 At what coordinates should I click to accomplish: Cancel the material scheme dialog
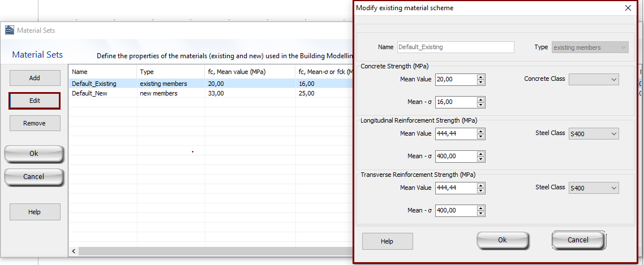coord(578,240)
